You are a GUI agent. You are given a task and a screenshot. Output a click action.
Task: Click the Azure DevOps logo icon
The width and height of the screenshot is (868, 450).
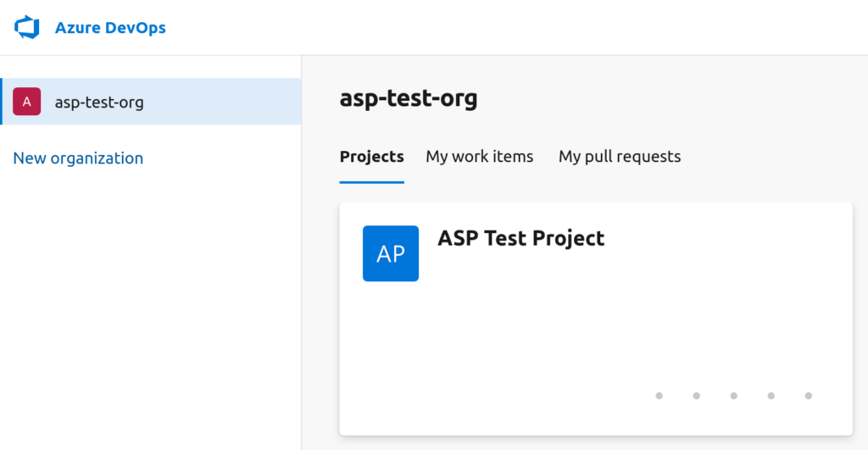26,27
